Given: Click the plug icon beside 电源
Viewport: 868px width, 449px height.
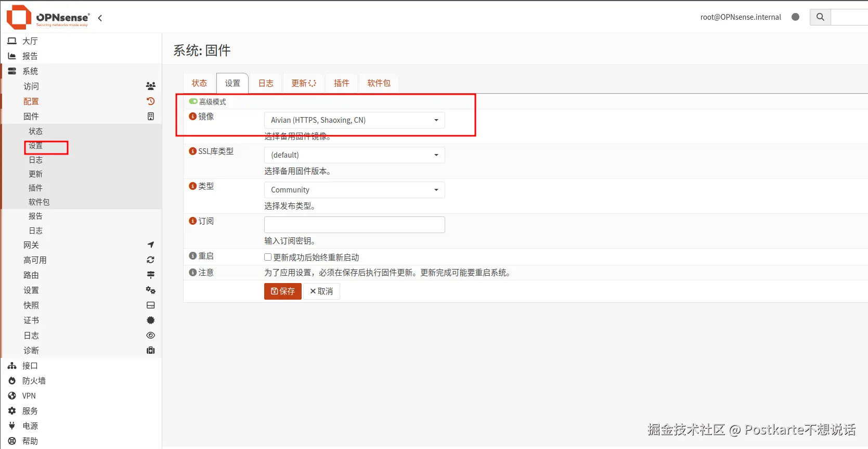Looking at the screenshot, I should (x=12, y=426).
